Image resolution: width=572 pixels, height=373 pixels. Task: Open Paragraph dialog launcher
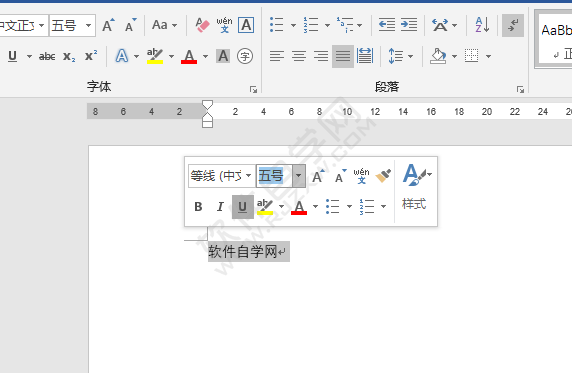pyautogui.click(x=520, y=89)
